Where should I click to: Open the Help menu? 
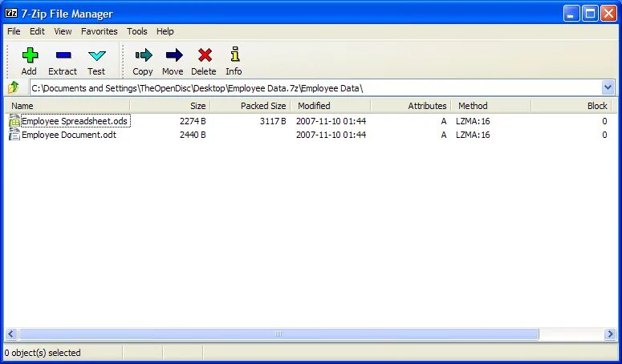165,31
